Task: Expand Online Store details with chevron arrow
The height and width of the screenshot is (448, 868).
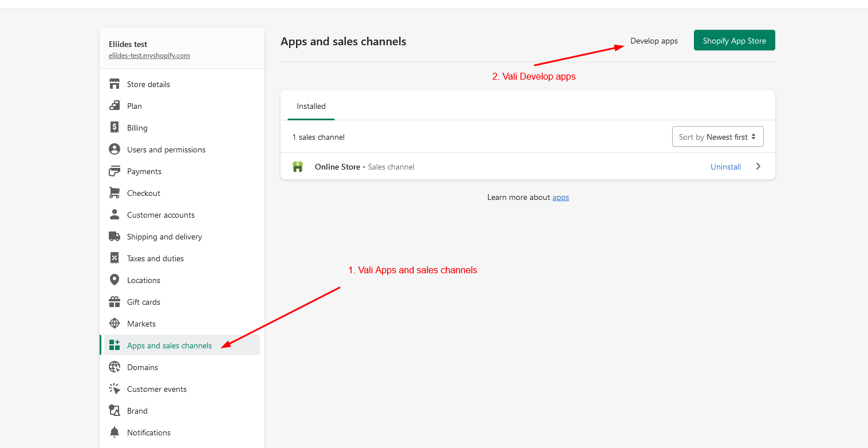Action: [x=758, y=167]
